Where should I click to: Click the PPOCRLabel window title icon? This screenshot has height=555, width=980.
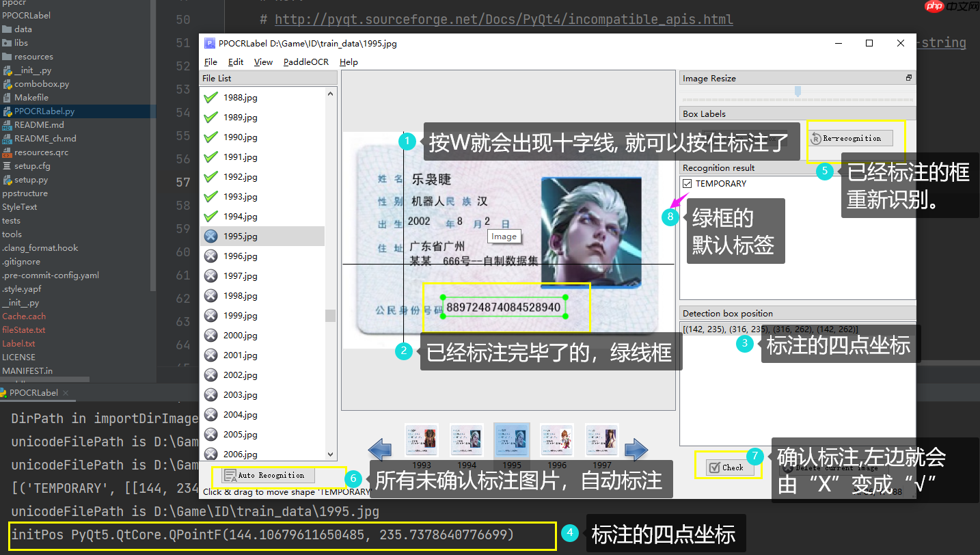pyautogui.click(x=209, y=43)
